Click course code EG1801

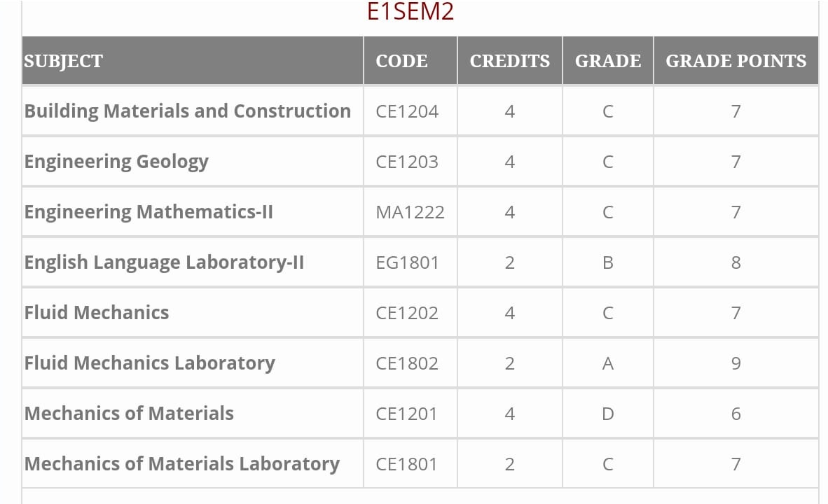[407, 262]
